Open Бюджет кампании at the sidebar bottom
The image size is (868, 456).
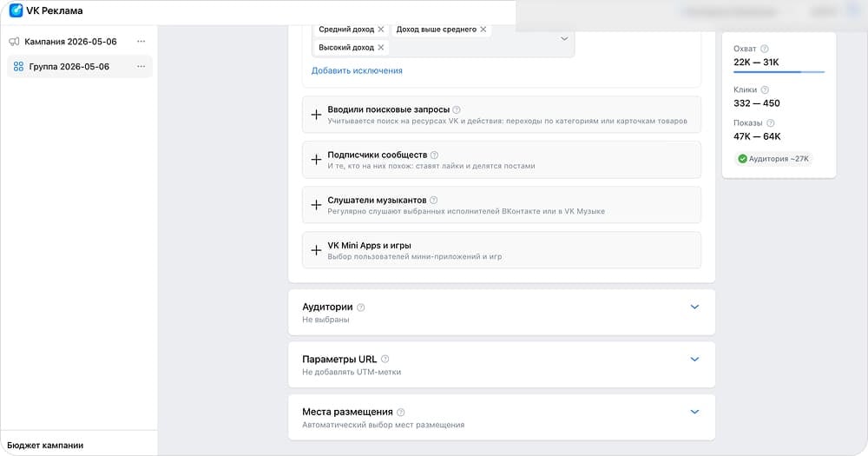45,446
